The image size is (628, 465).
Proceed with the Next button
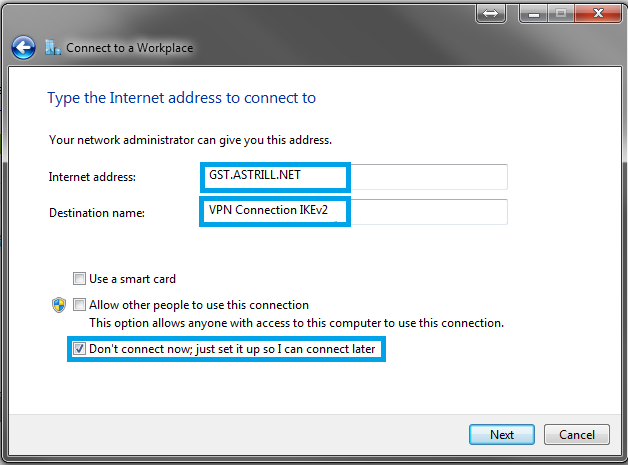(502, 435)
